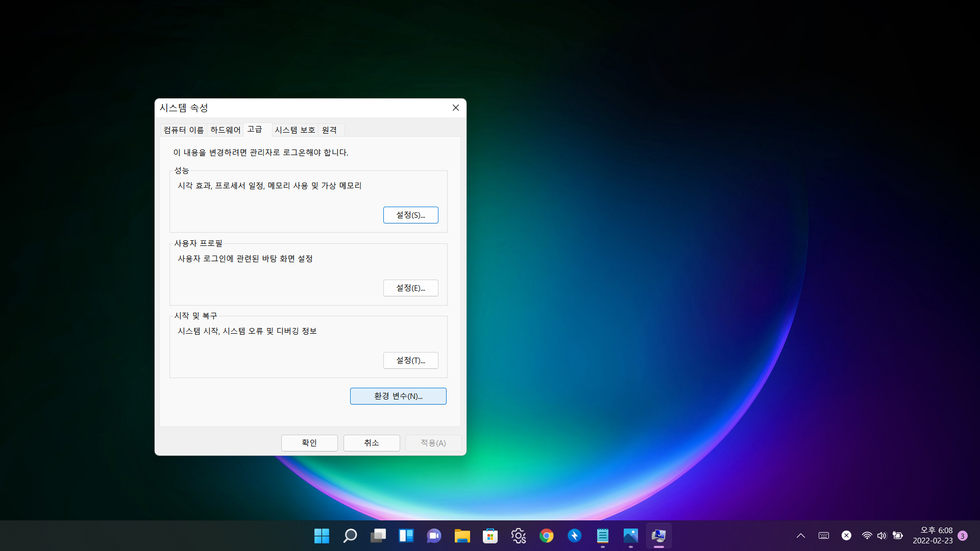This screenshot has height=551, width=980.
Task: Open the Teams Chat taskbar icon
Action: 434,536
